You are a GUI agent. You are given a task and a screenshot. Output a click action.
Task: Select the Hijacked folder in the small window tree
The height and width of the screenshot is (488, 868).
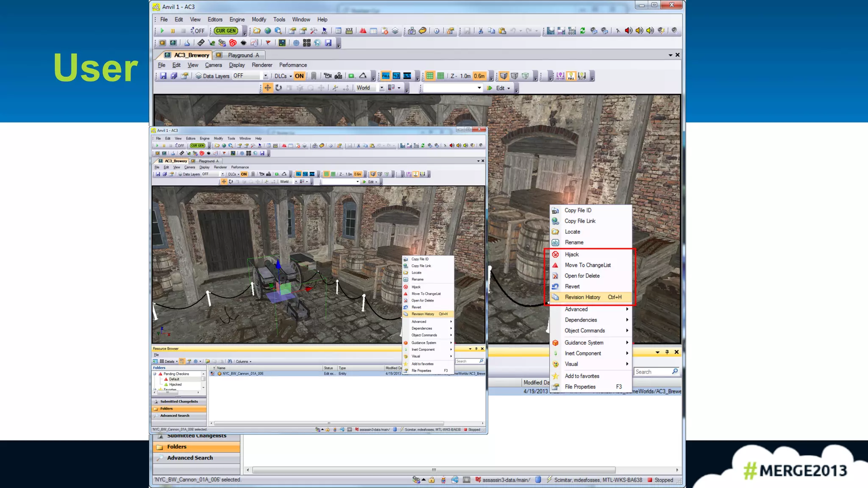click(175, 385)
